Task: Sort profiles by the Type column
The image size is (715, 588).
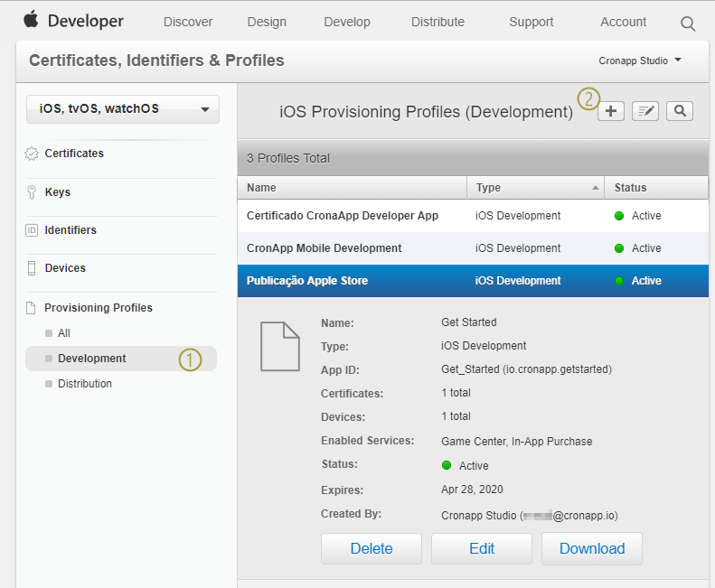Action: 535,188
